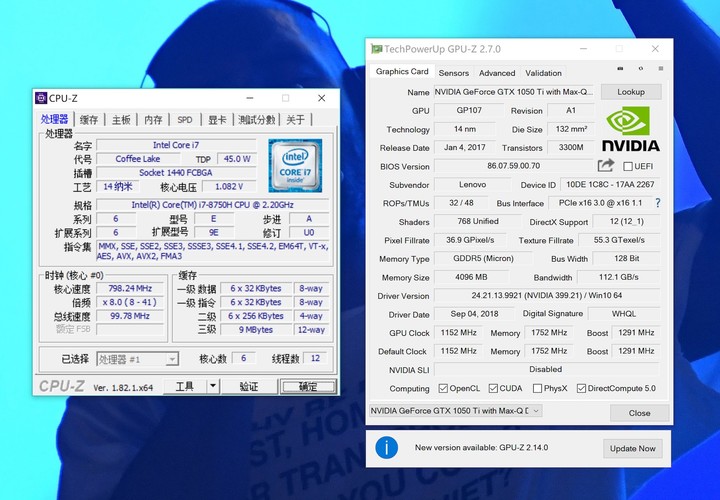Click the Lookup button

631,92
